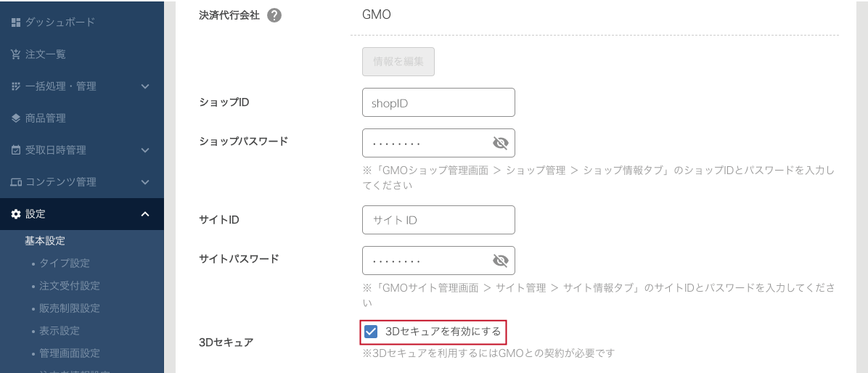Viewport: 868px width, 373px height.
Task: Click the payment provider help question icon
Action: click(274, 15)
